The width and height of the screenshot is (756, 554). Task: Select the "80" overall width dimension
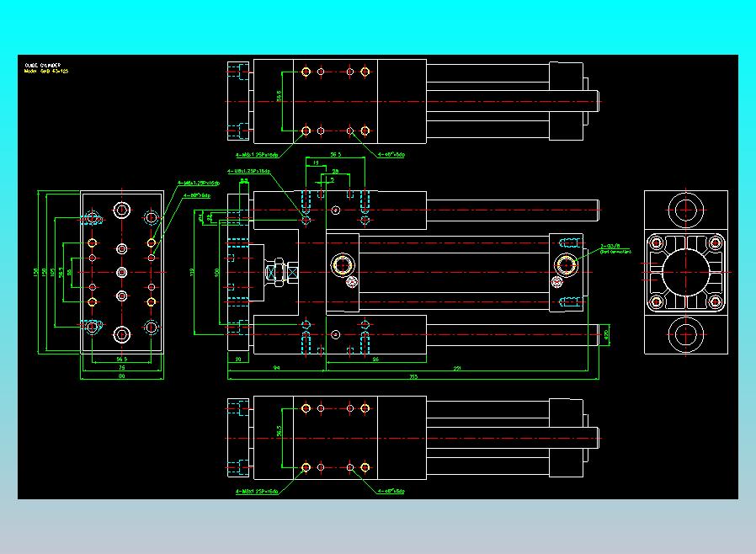point(121,376)
